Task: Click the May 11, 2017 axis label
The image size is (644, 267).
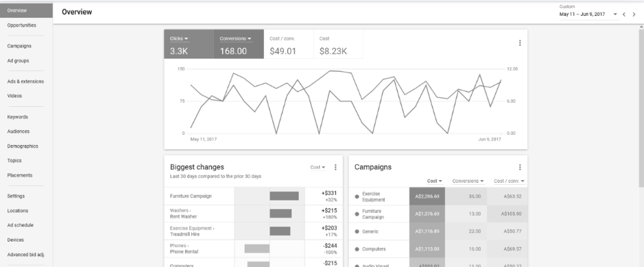Action: 203,140
